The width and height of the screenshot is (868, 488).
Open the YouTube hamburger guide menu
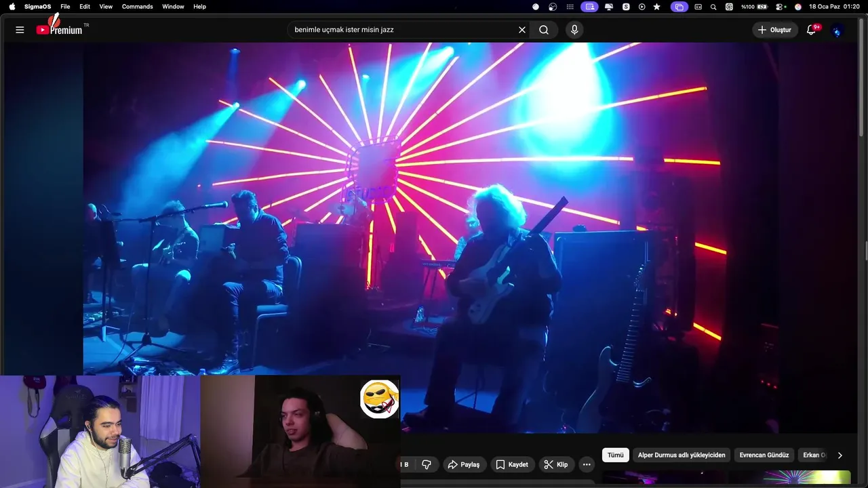tap(20, 30)
